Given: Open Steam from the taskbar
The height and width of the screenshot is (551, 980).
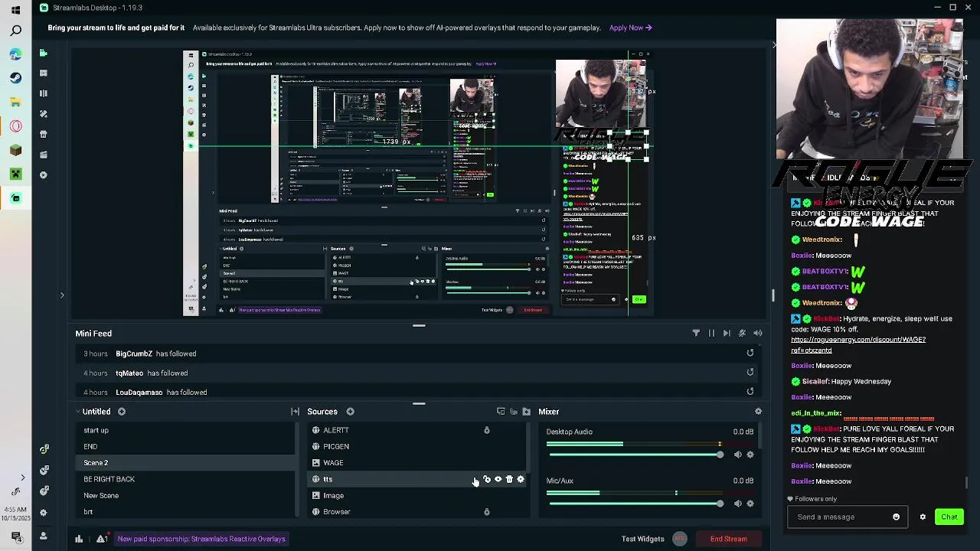Looking at the screenshot, I should click(15, 77).
